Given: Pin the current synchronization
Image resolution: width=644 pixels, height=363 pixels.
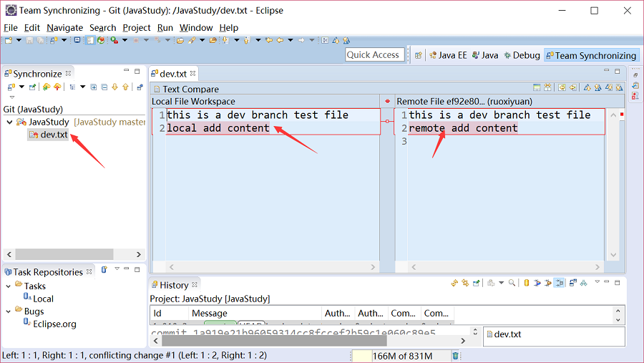Looking at the screenshot, I should click(x=32, y=87).
